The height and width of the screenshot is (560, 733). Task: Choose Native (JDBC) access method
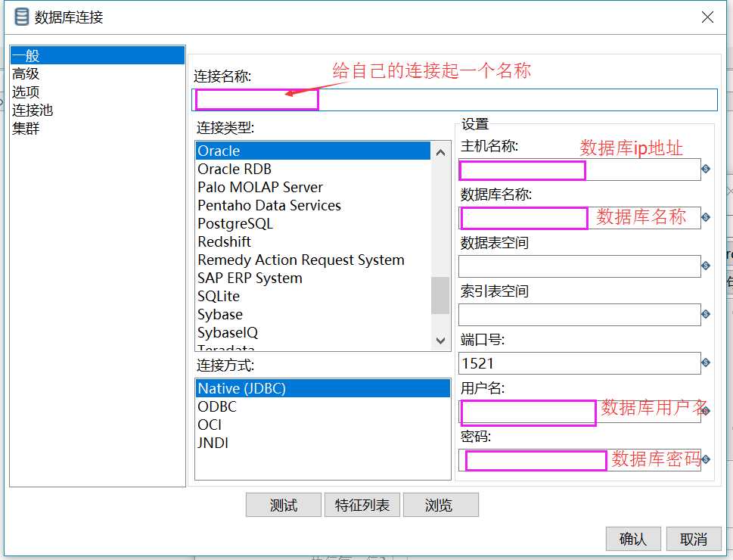pos(322,388)
